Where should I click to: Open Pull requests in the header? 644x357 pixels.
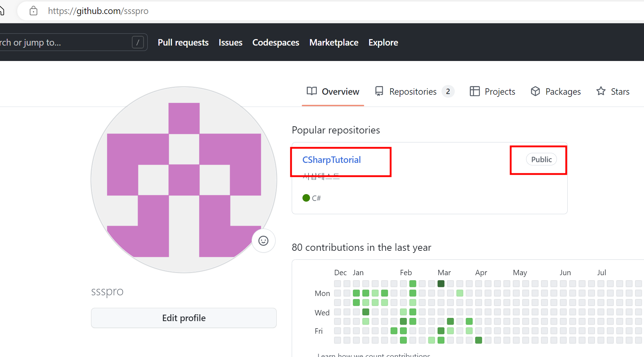click(x=183, y=42)
